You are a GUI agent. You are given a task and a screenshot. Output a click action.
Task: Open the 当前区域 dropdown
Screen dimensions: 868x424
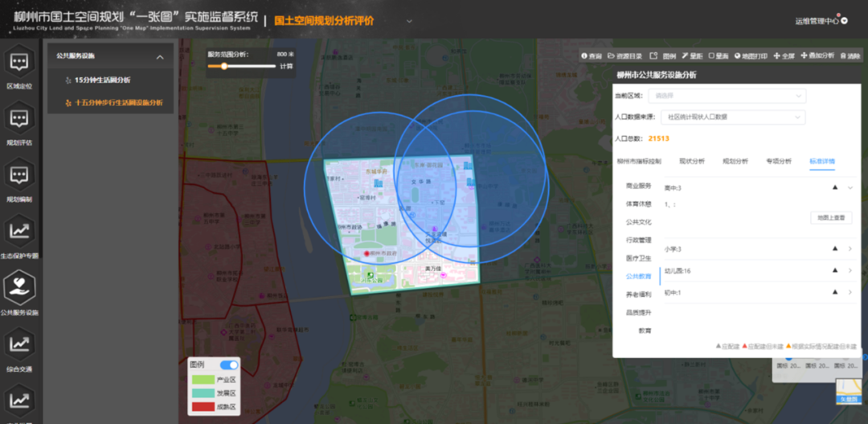727,96
